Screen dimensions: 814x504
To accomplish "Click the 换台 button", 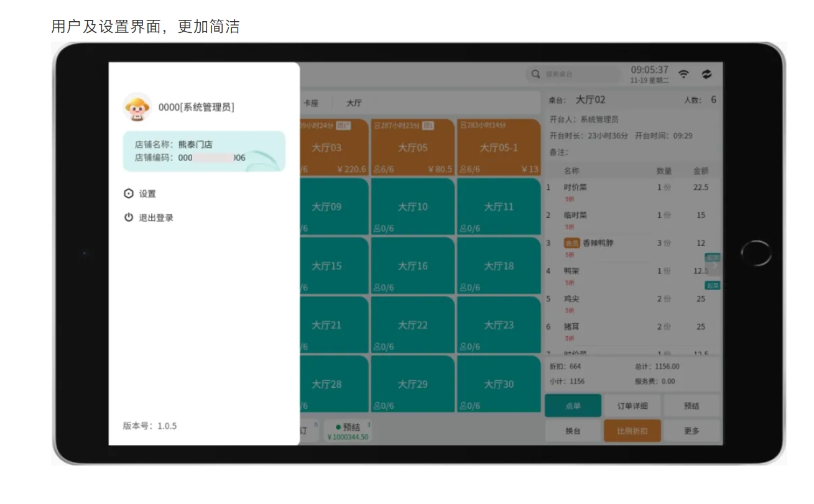I will click(573, 431).
